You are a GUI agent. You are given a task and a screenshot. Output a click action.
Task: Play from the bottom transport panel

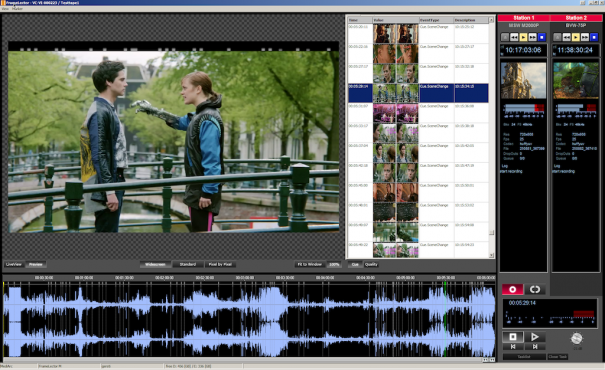tap(534, 337)
